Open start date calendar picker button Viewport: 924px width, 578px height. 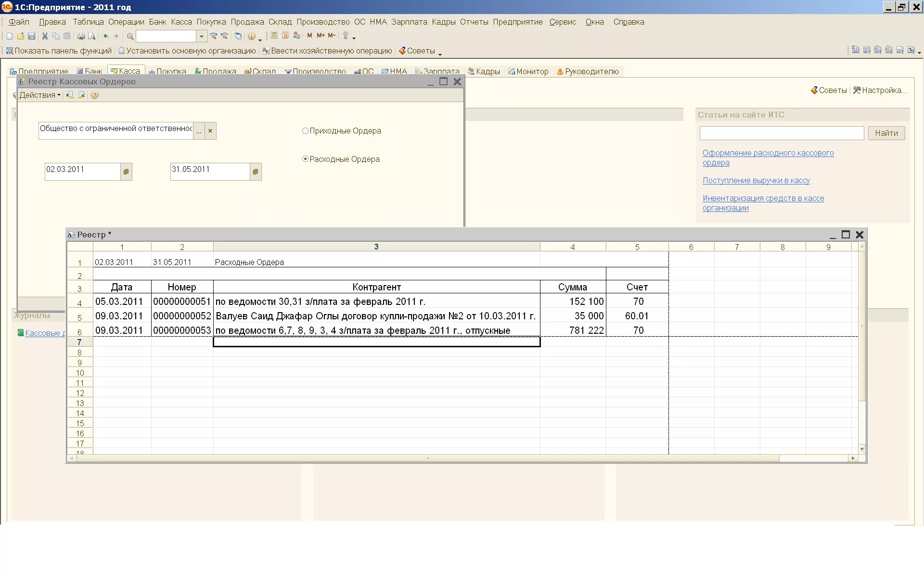(x=126, y=171)
